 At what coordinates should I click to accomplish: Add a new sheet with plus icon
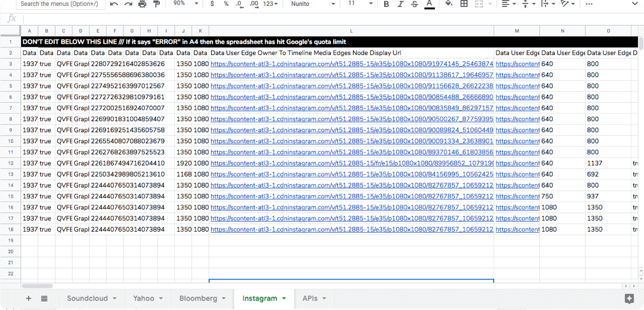(x=29, y=298)
